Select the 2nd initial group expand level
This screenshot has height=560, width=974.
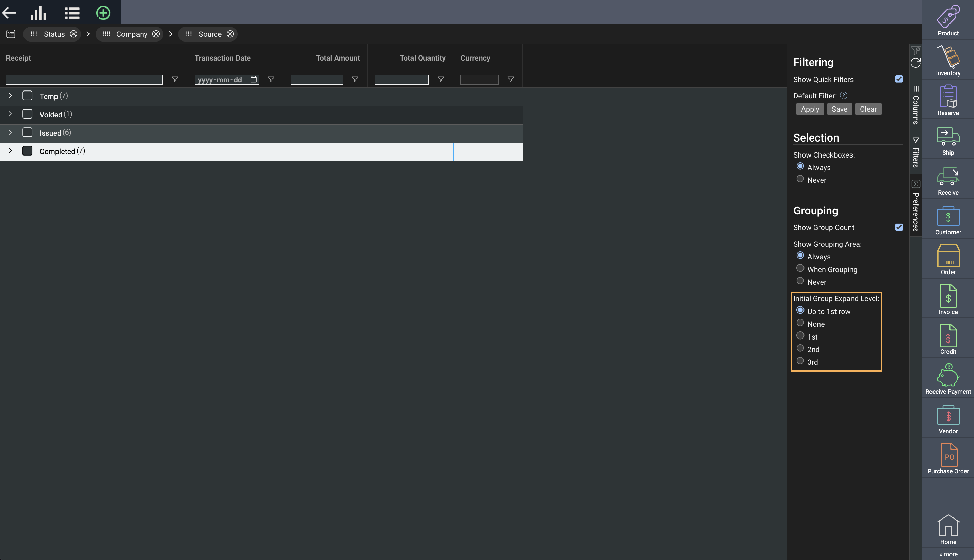pyautogui.click(x=800, y=348)
